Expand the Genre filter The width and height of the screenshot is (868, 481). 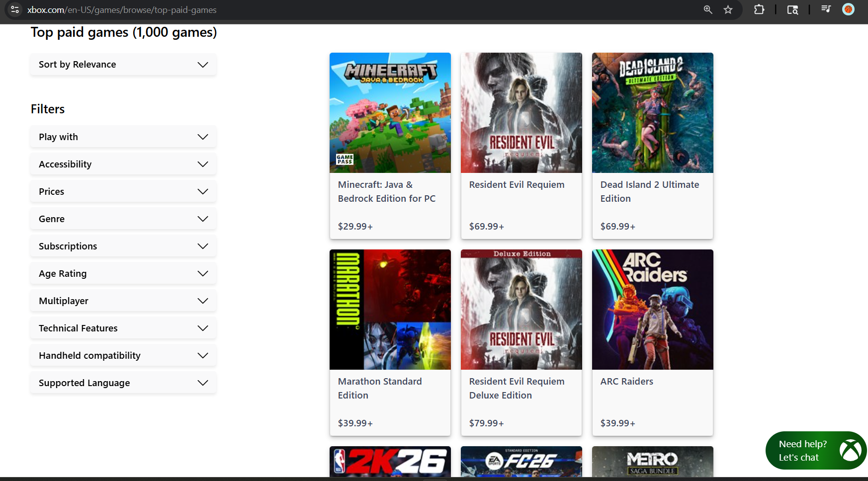tap(123, 219)
